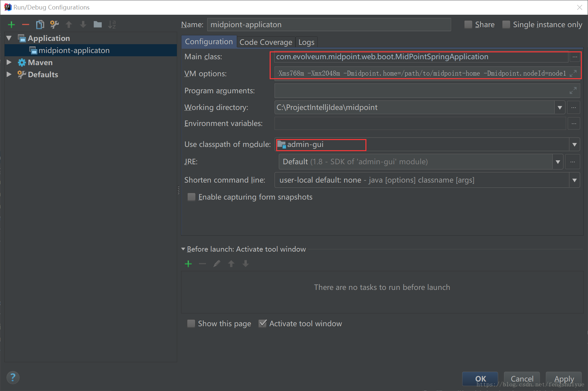Browse for a JRE location
The height and width of the screenshot is (391, 588).
(573, 162)
